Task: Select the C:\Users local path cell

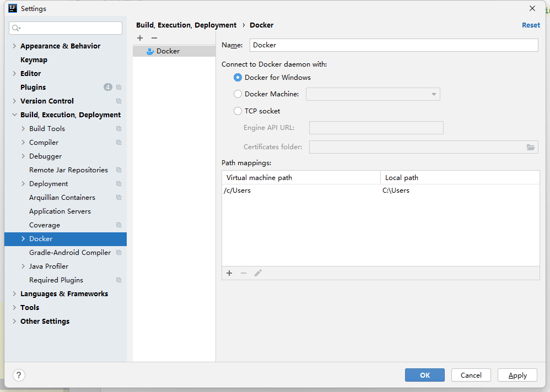Action: pos(460,190)
